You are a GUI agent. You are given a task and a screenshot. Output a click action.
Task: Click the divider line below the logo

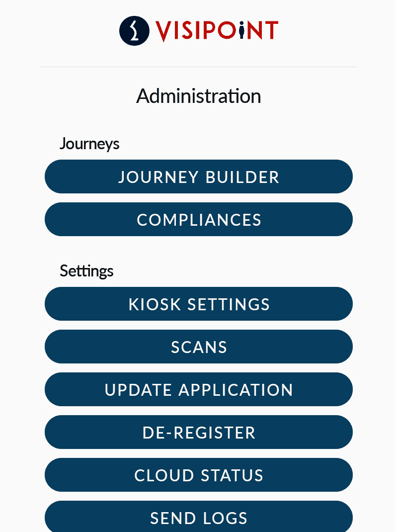point(198,67)
